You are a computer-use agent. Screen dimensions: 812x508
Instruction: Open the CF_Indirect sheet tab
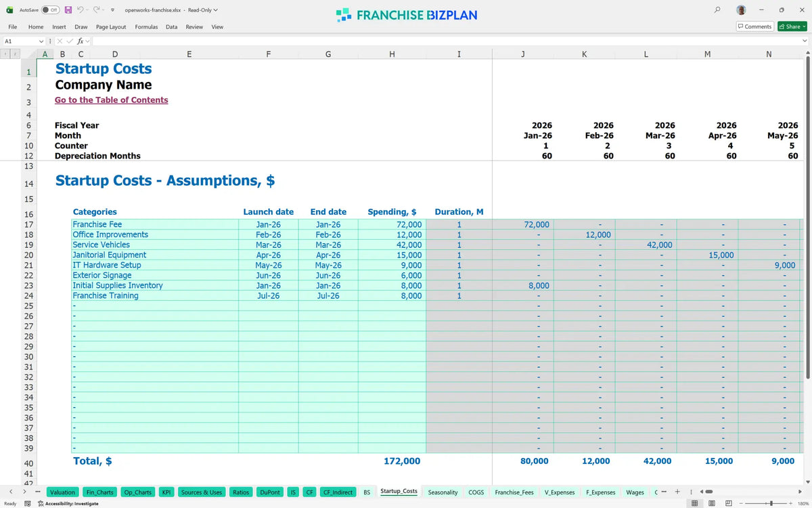[338, 492]
